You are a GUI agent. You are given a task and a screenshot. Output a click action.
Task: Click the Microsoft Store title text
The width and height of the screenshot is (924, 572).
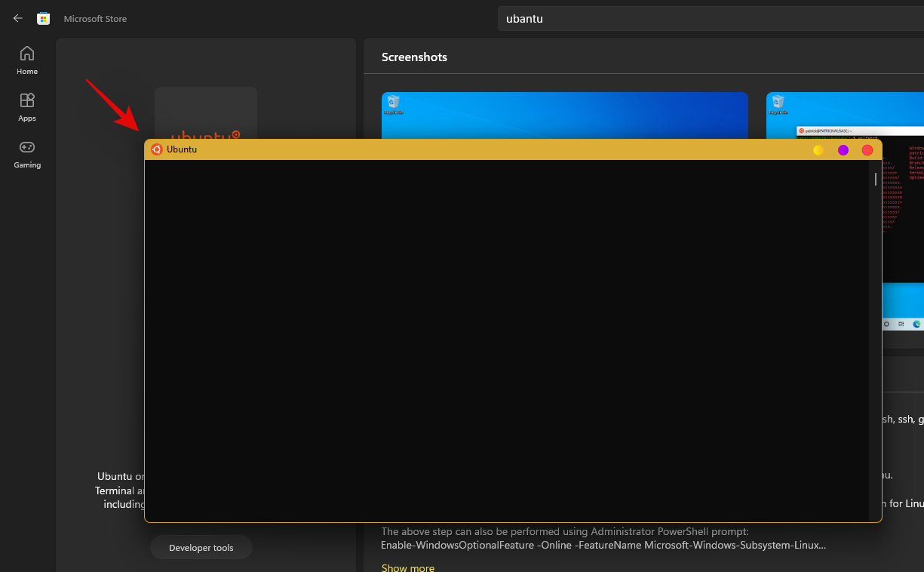tap(95, 19)
